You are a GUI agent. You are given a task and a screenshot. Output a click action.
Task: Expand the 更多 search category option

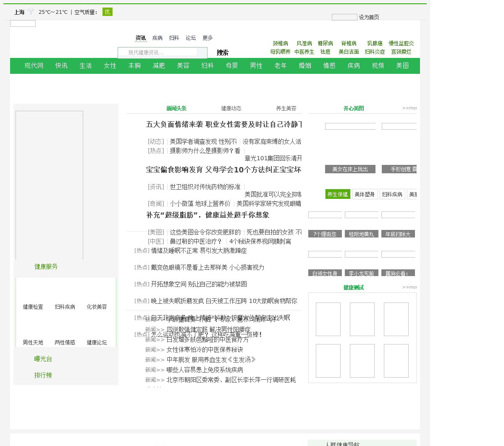tap(207, 38)
